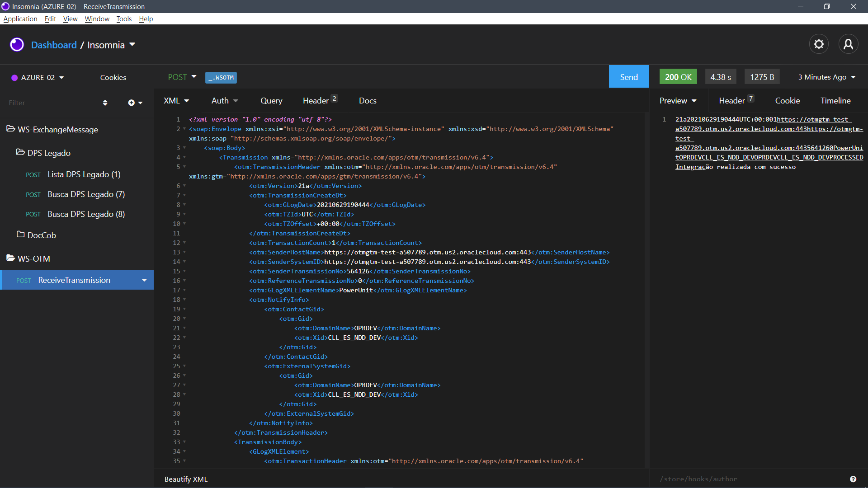Click the plus create request icon

point(132,103)
